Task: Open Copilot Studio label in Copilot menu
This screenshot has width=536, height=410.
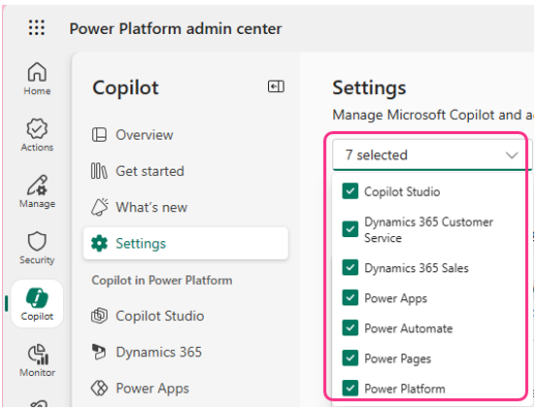Action: point(160,316)
